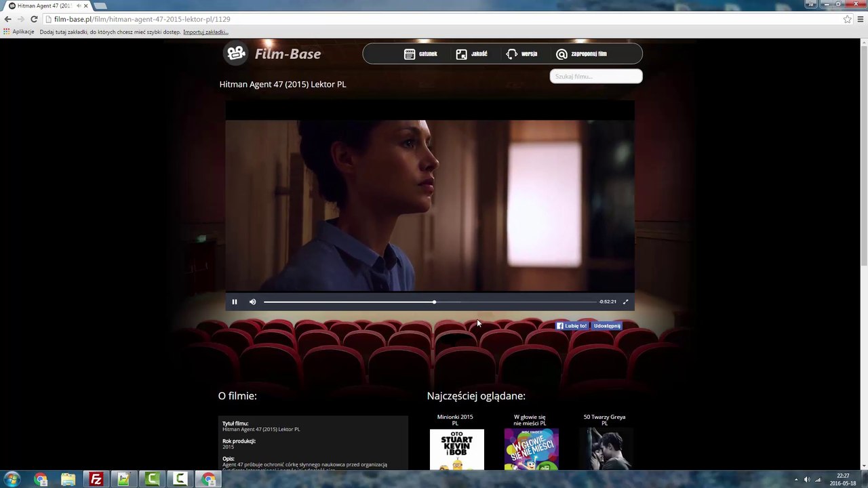Bookmark this page with the star icon

coord(847,19)
